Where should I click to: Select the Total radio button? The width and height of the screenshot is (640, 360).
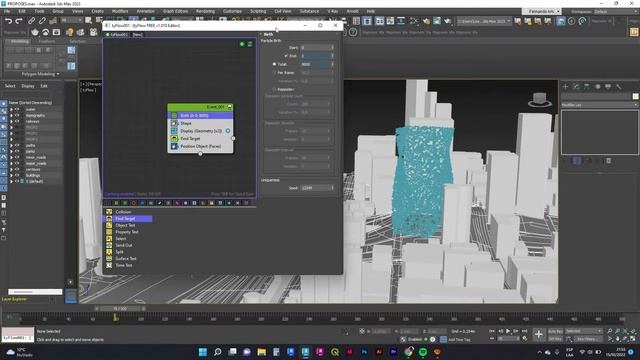[274, 64]
